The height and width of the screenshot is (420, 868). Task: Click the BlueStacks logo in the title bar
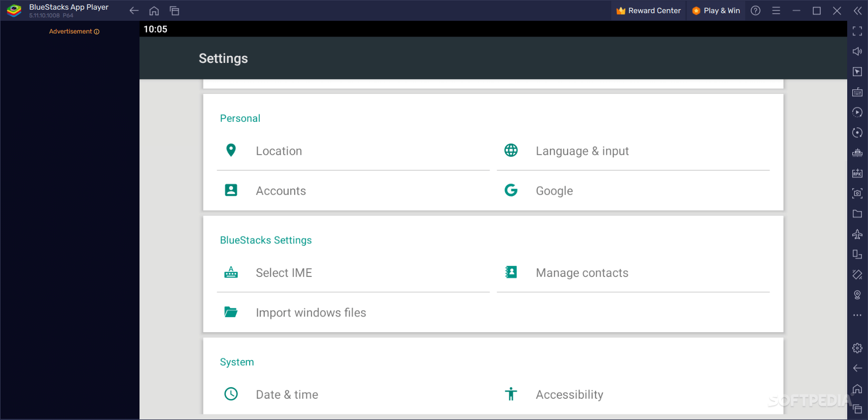click(x=14, y=11)
